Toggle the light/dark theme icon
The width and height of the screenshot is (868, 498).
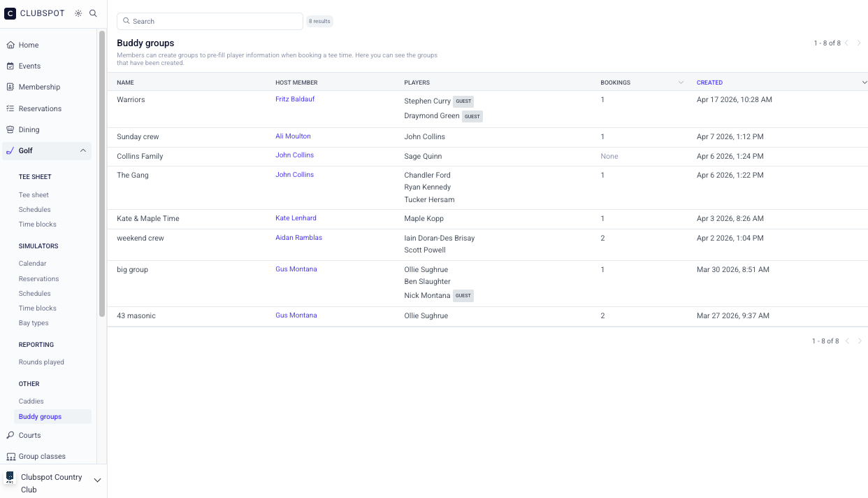pyautogui.click(x=78, y=13)
